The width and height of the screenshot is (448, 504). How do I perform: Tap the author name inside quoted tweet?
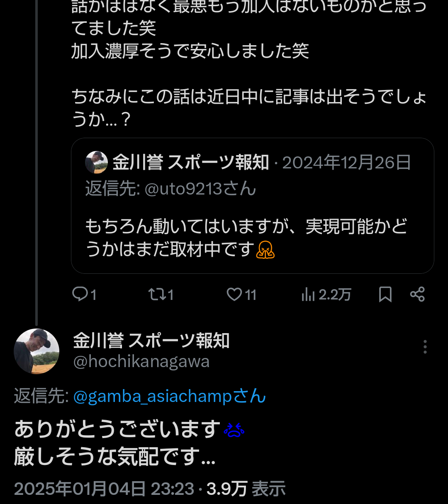pos(191,163)
